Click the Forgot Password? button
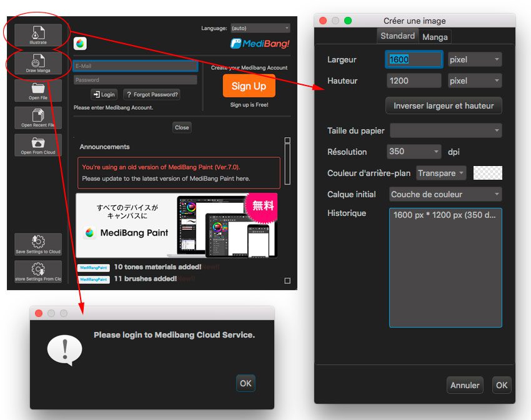Image resolution: width=531 pixels, height=420 pixels. coord(152,94)
